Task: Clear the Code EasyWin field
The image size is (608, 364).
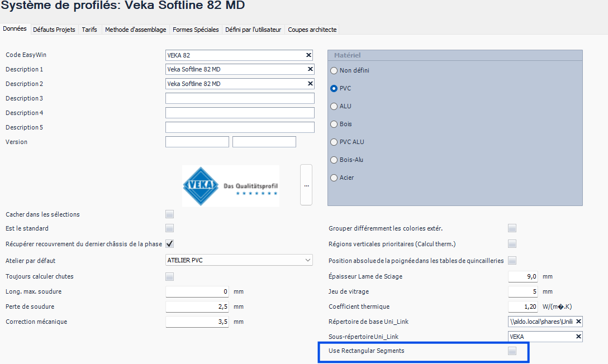Action: pos(308,55)
